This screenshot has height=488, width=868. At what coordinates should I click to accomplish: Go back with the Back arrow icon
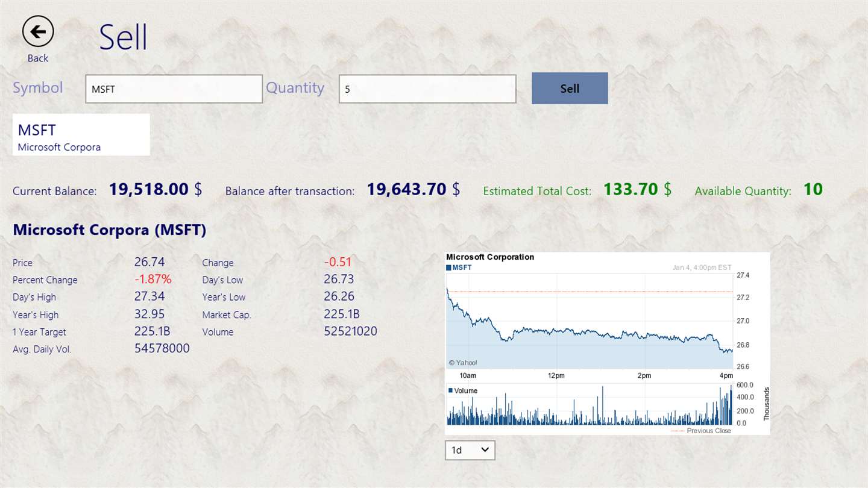tap(38, 31)
